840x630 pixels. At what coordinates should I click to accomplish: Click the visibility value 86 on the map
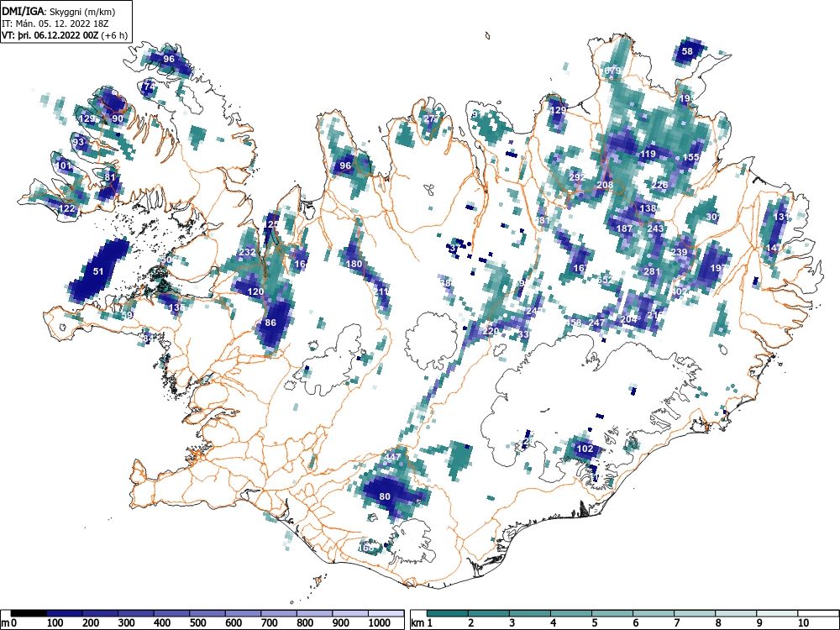click(x=270, y=323)
